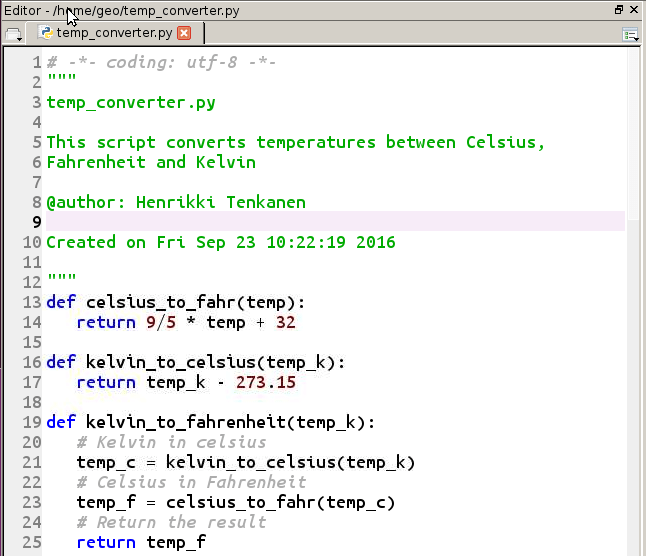Click 'Fahrenheit and Kelvin' line
The width and height of the screenshot is (646, 556).
click(151, 162)
